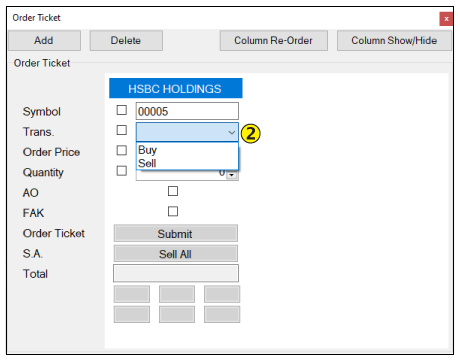Choose Sell from the Trans. list
The height and width of the screenshot is (360, 460).
[x=187, y=163]
